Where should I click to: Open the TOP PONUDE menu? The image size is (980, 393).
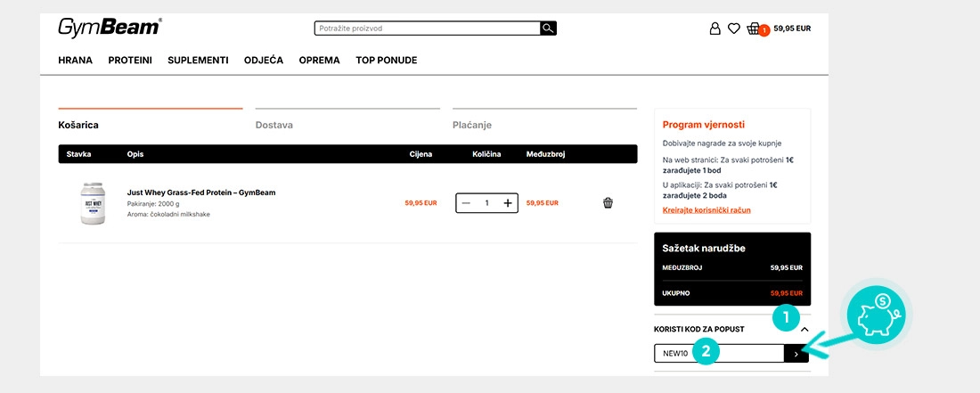[x=386, y=61]
